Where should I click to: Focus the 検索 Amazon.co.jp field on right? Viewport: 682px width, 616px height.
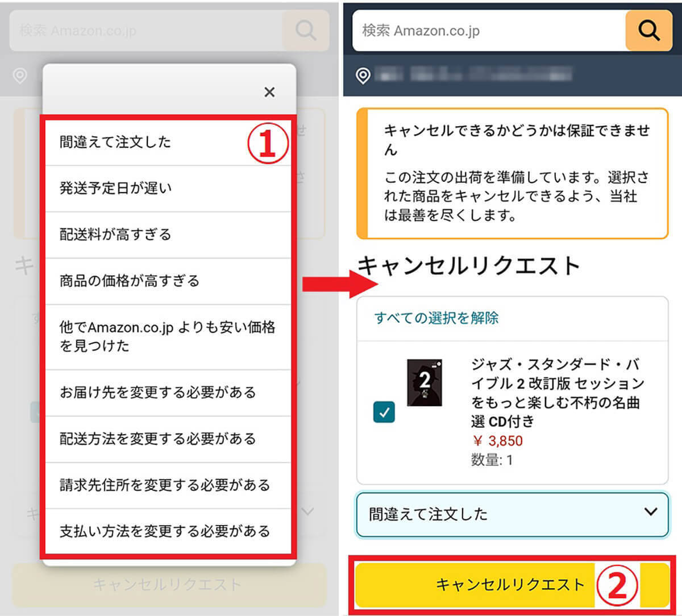coord(489,30)
